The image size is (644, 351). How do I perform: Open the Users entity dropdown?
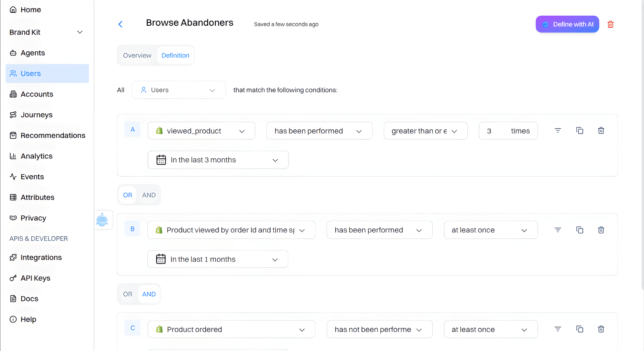coord(179,90)
